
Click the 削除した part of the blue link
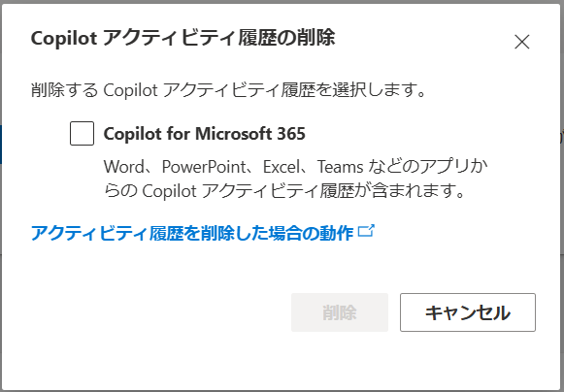point(237,233)
